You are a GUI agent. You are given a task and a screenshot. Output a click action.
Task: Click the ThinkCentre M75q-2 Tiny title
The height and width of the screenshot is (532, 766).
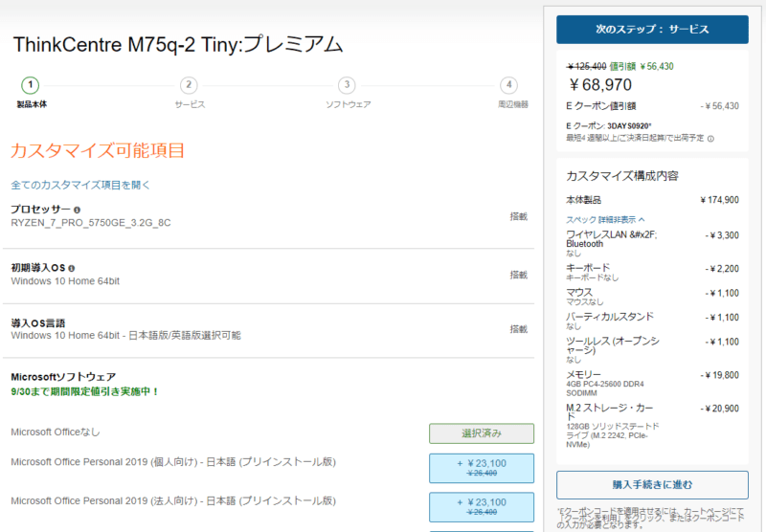pos(178,44)
